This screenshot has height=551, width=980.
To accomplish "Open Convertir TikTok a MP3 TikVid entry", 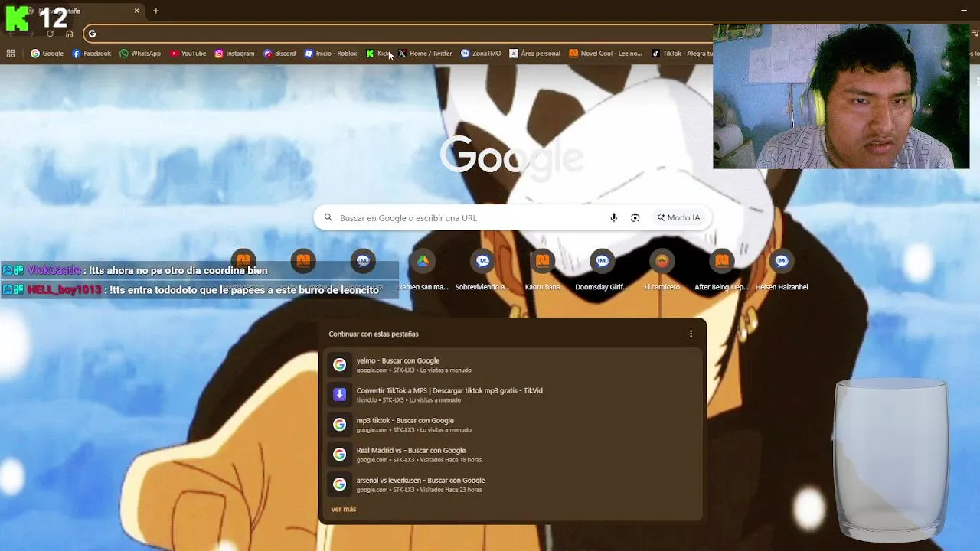I will tap(511, 395).
